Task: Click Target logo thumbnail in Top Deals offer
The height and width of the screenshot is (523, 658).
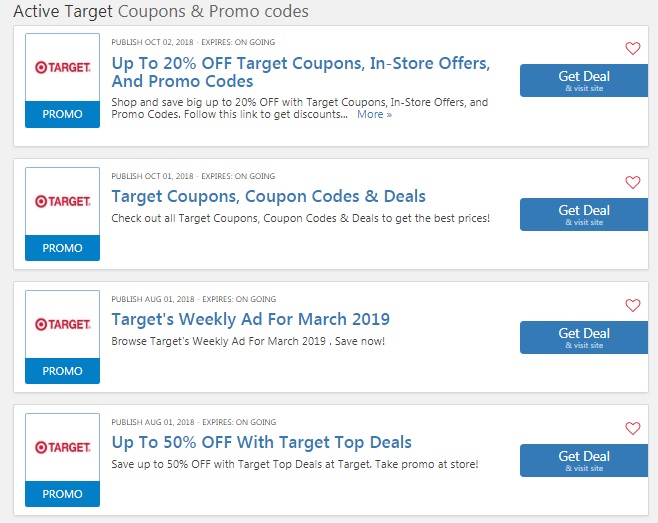Action: click(63, 447)
